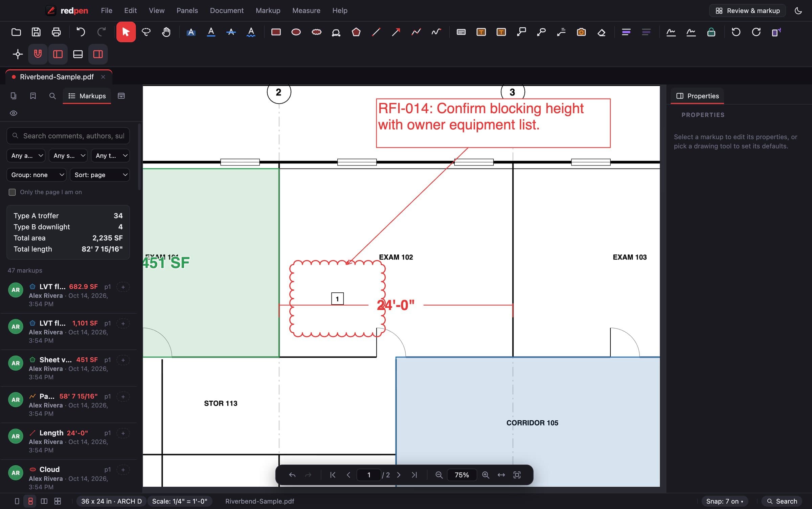Select the Polyline tool

[416, 32]
